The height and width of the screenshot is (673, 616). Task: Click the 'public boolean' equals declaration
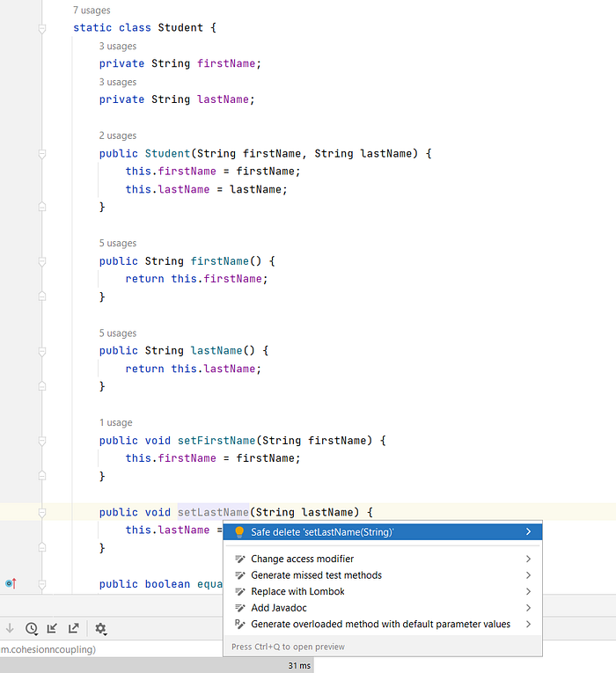(144, 584)
